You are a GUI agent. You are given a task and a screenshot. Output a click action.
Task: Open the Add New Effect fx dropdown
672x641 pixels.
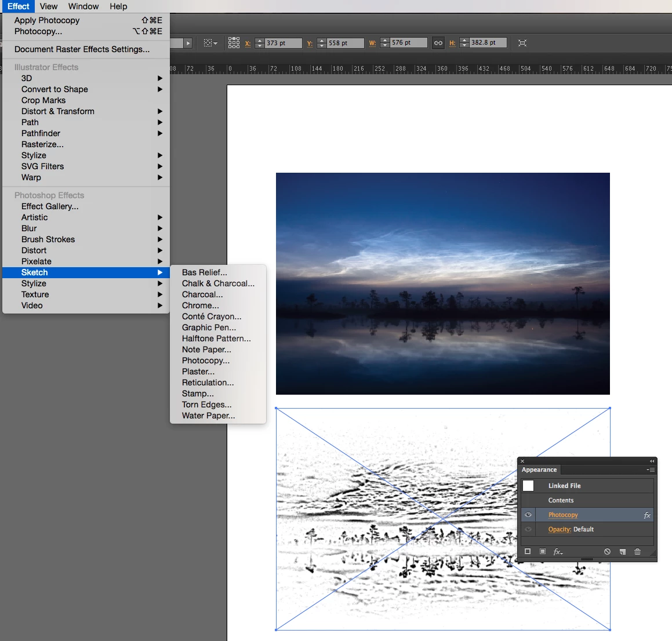click(x=558, y=552)
